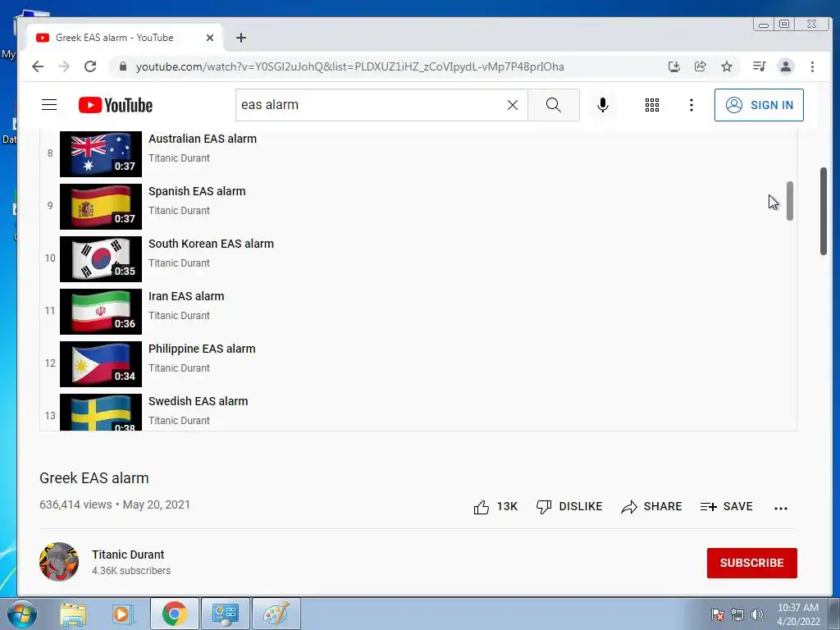
Task: Open the Action Center flag icon
Action: [x=718, y=614]
